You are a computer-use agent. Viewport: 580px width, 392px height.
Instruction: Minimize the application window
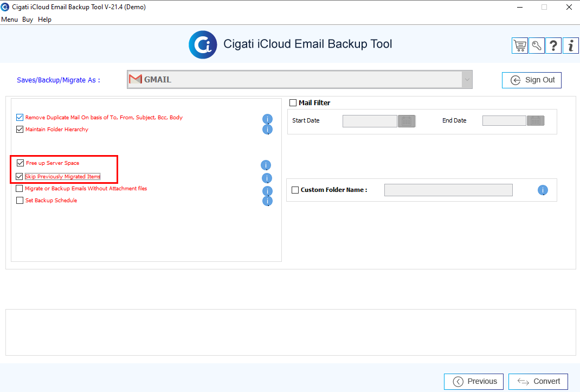(520, 7)
